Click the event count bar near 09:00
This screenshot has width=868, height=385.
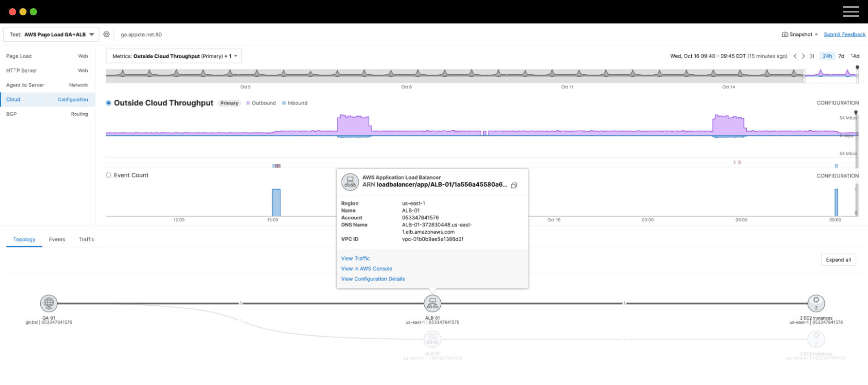pyautogui.click(x=836, y=202)
